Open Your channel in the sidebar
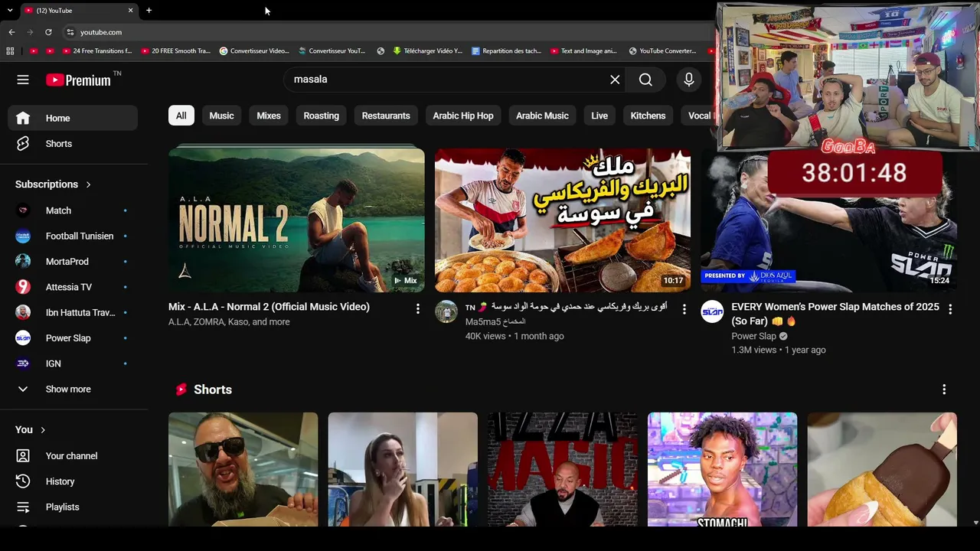The width and height of the screenshot is (980, 551). (x=73, y=456)
